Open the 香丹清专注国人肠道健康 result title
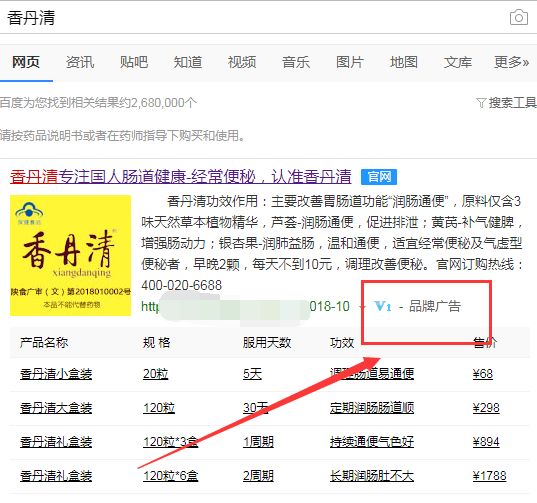 (180, 177)
